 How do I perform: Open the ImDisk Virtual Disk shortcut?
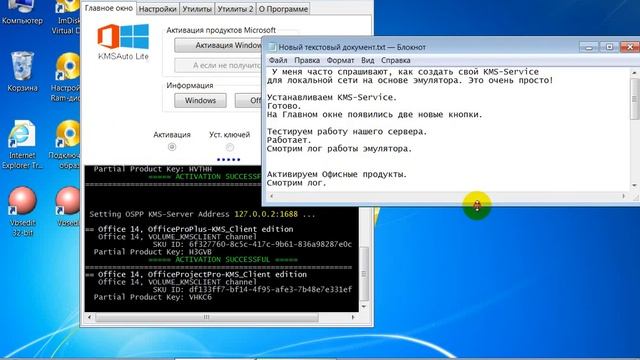point(67,18)
